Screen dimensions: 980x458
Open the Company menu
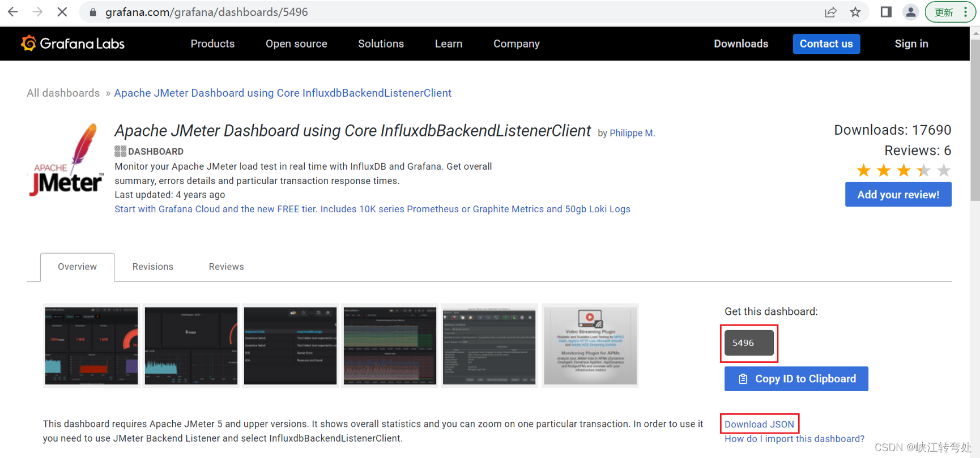(x=517, y=44)
